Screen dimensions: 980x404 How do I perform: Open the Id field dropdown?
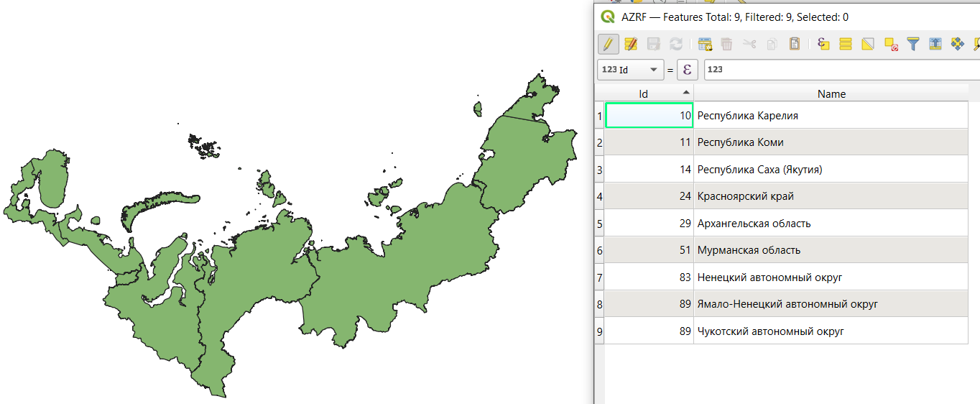(631, 70)
